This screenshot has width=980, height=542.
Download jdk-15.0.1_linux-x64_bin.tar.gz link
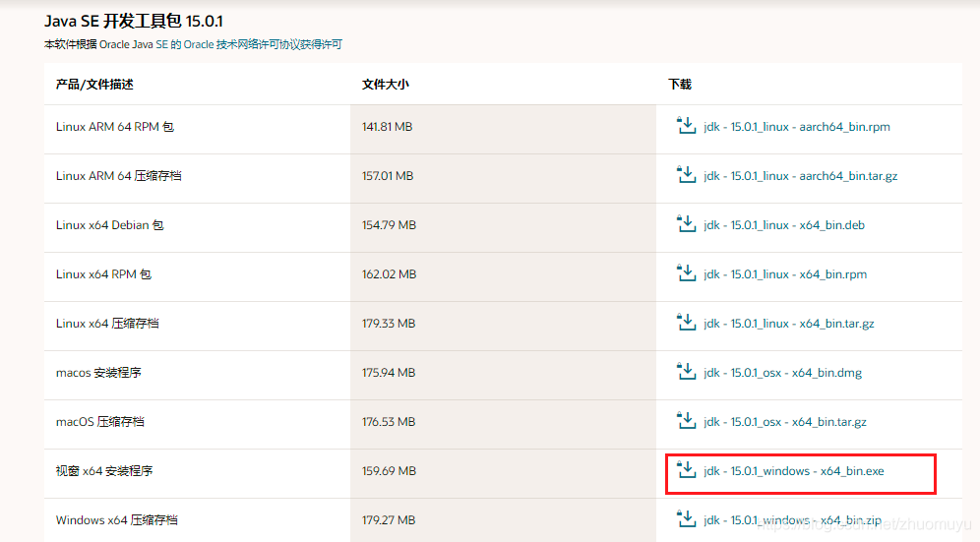tap(789, 324)
